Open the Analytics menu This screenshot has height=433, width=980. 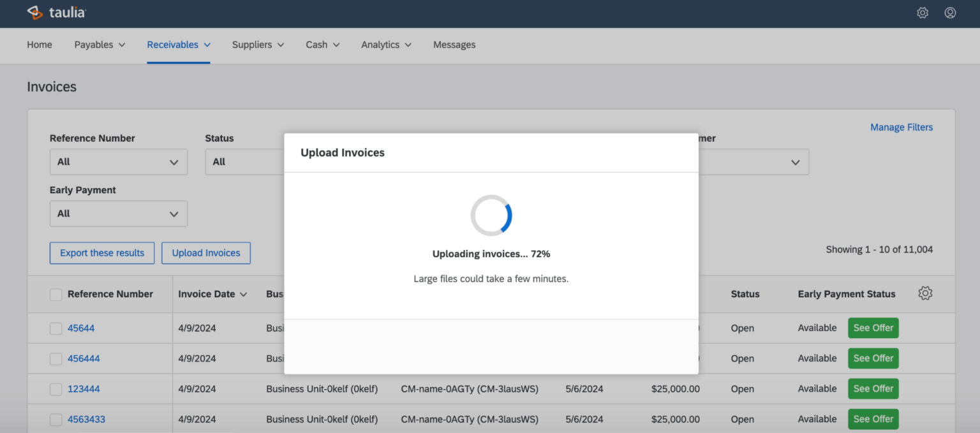point(386,45)
